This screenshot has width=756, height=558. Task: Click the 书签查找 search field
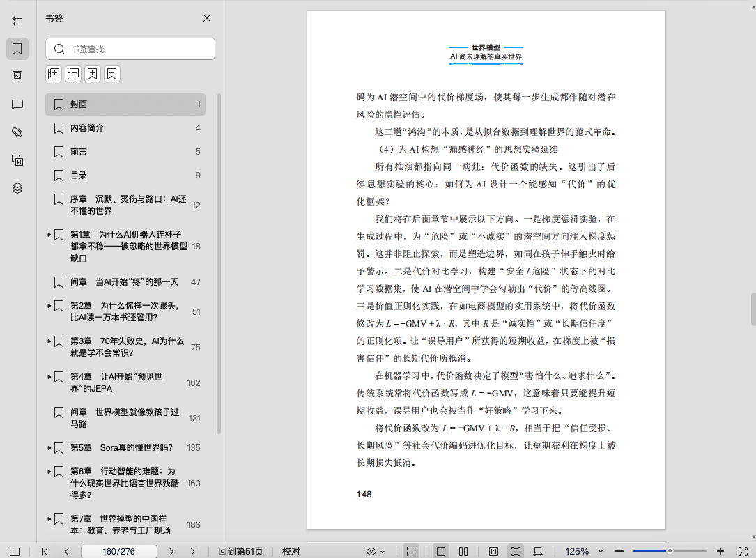[x=130, y=49]
